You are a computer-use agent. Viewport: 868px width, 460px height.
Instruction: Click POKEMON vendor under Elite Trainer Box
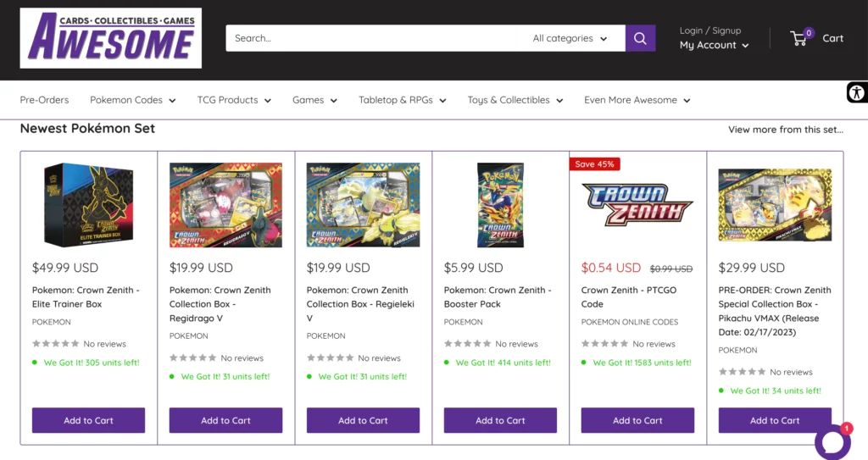[x=52, y=322]
